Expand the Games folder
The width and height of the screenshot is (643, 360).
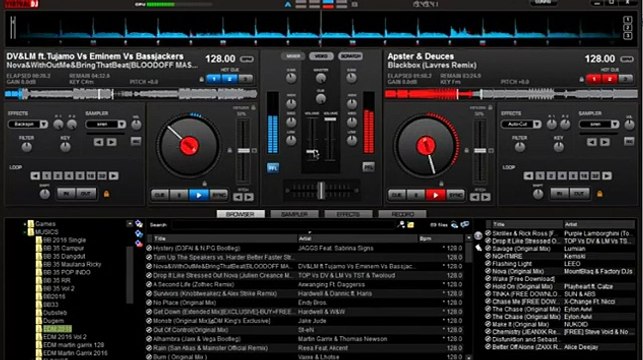click(25, 224)
